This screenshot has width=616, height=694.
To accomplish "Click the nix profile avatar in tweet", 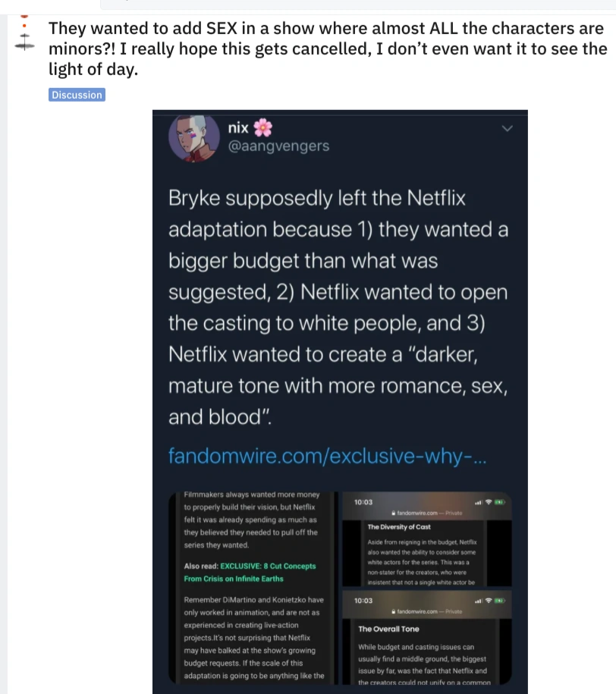I will coord(195,137).
